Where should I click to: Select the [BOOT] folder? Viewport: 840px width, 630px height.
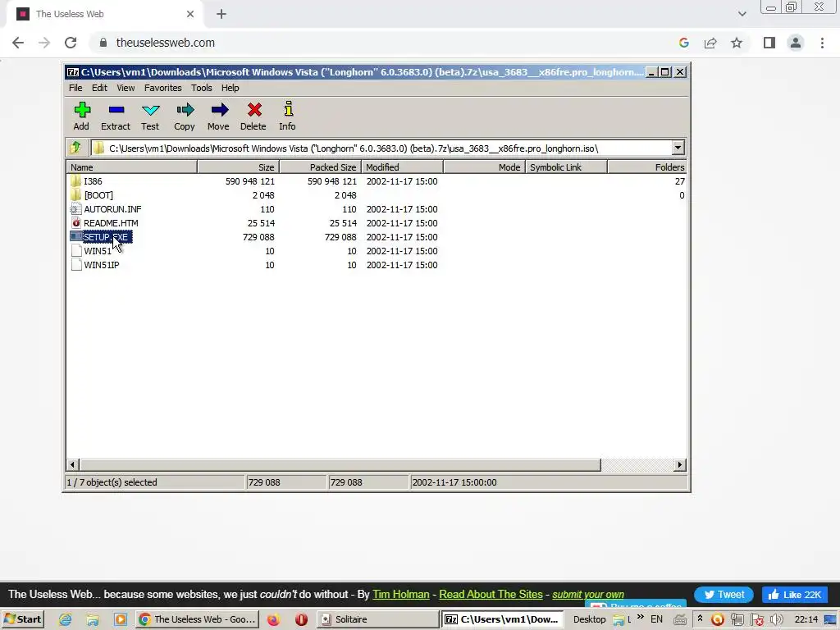pyautogui.click(x=98, y=195)
